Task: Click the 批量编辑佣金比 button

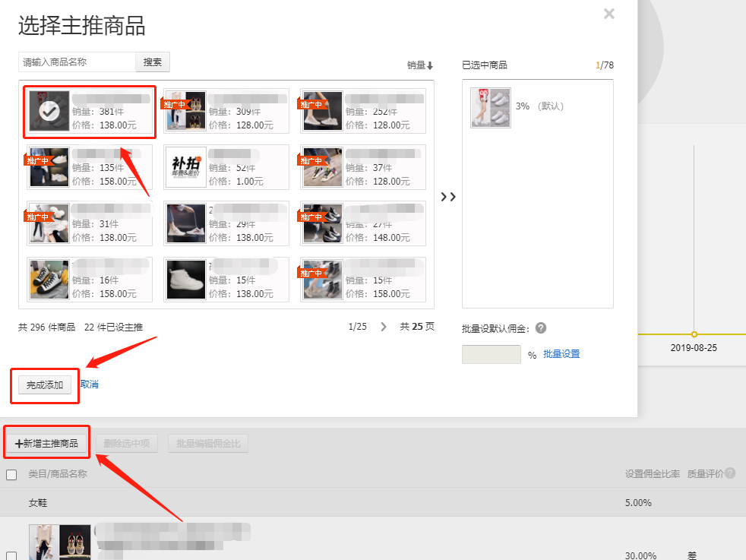Action: coord(208,444)
